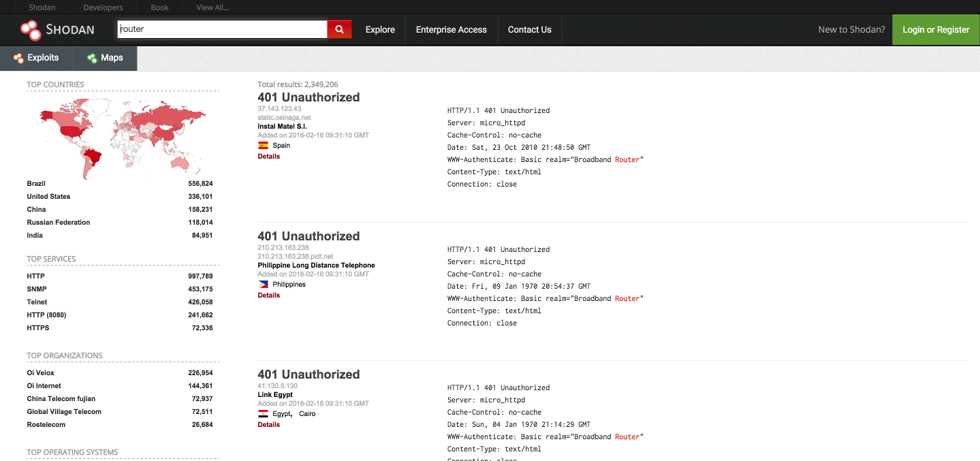
Task: Open Details for Instal Matel S.l. result
Action: click(269, 157)
